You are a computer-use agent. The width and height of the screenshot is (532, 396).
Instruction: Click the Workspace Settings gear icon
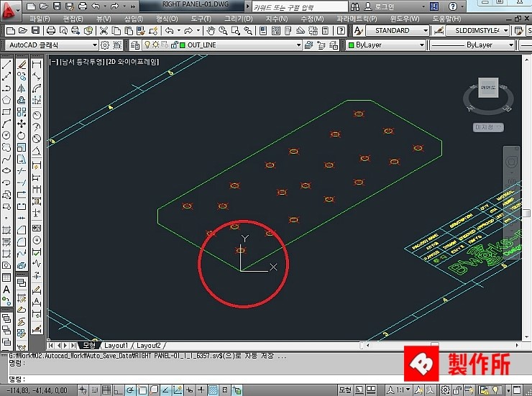(105, 45)
